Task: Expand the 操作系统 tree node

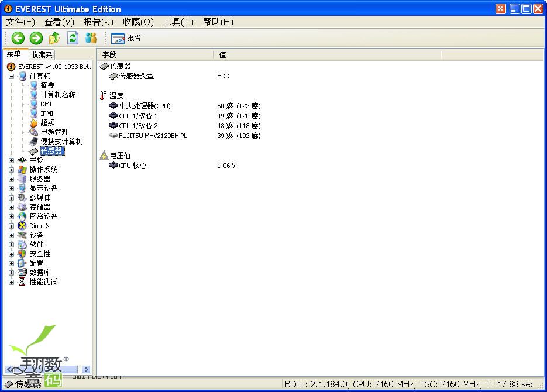Action: 12,170
